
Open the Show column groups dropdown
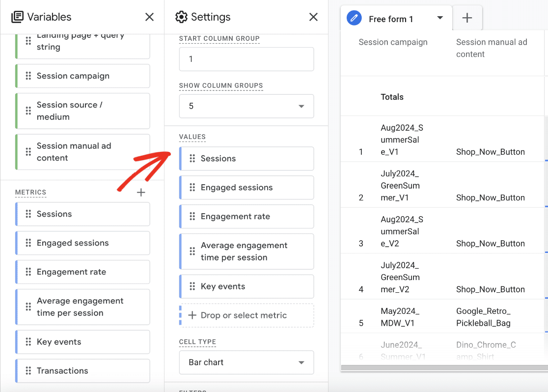tap(246, 106)
